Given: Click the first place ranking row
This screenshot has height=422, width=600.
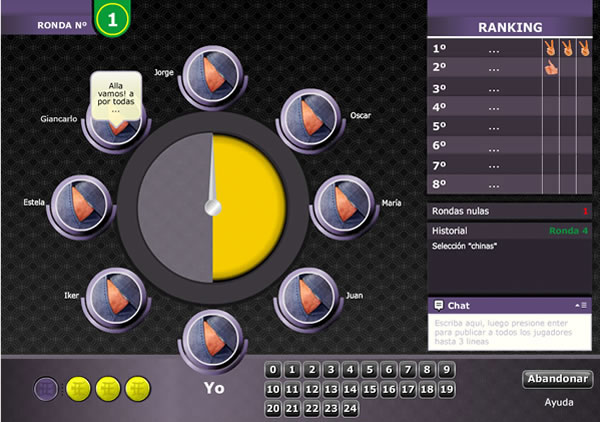Looking at the screenshot, I should click(x=485, y=48).
